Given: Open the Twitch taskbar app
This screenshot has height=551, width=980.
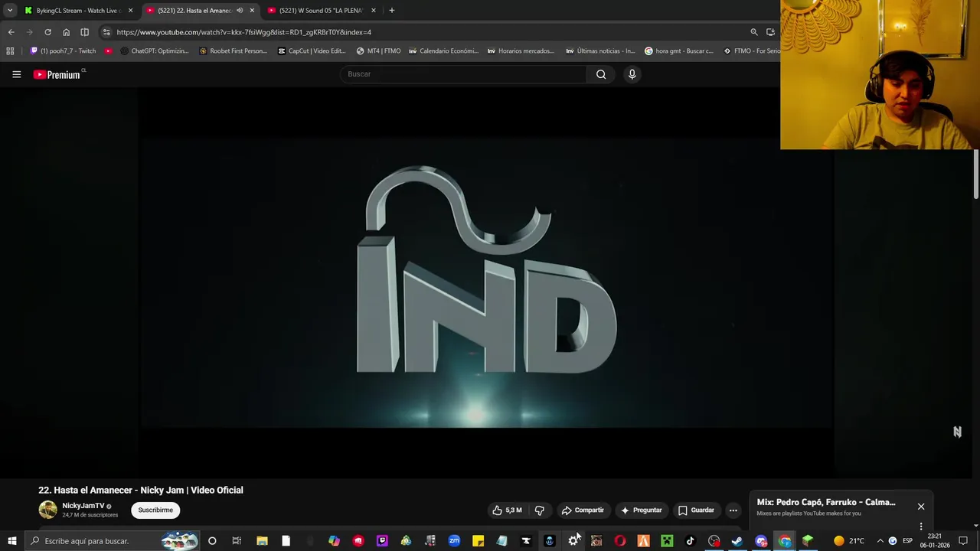Looking at the screenshot, I should (x=382, y=541).
